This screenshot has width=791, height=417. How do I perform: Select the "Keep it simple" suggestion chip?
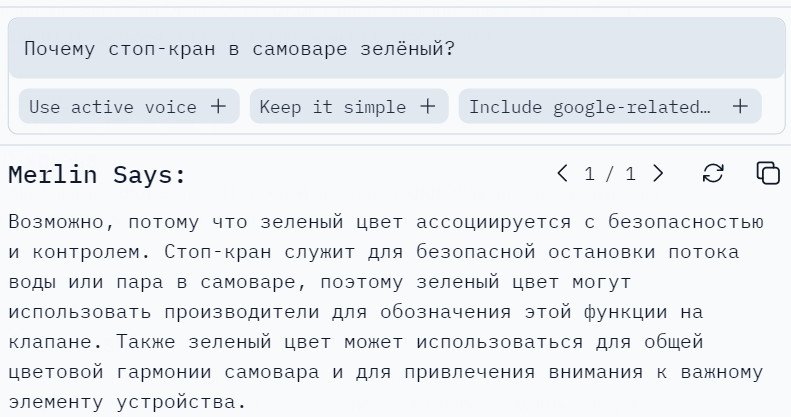point(333,106)
